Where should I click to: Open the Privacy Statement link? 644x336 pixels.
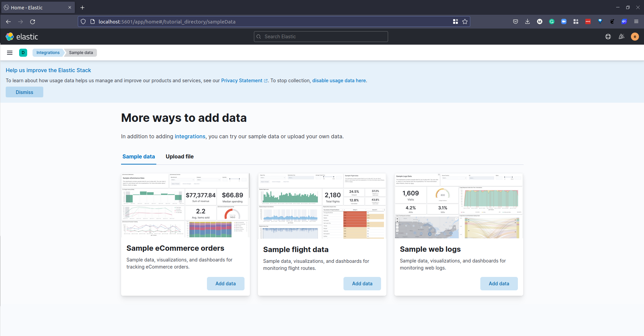tap(241, 81)
